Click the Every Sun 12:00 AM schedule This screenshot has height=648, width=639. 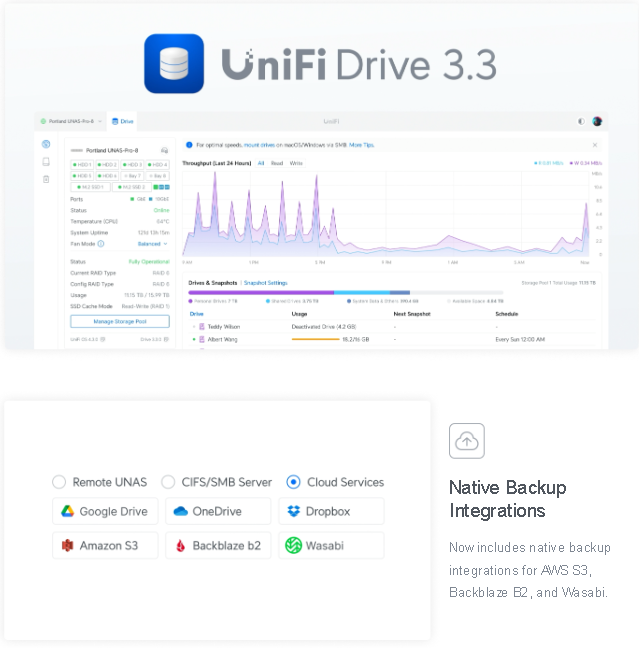(x=520, y=339)
